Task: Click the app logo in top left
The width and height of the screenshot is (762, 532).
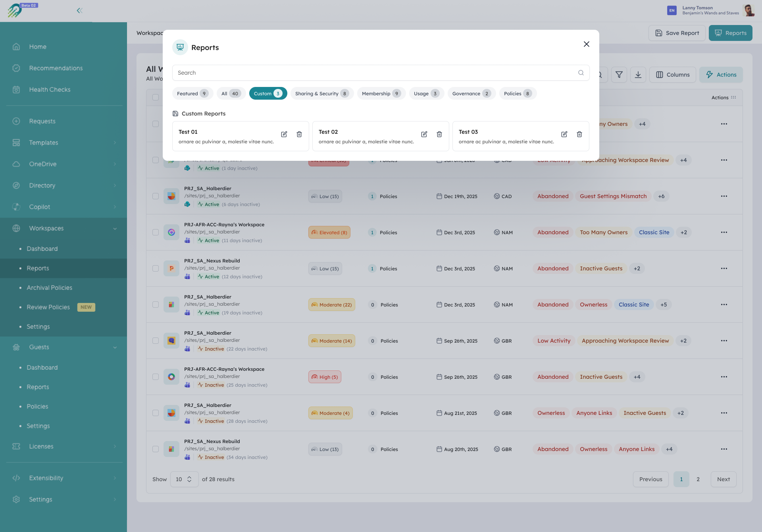Action: tap(15, 10)
